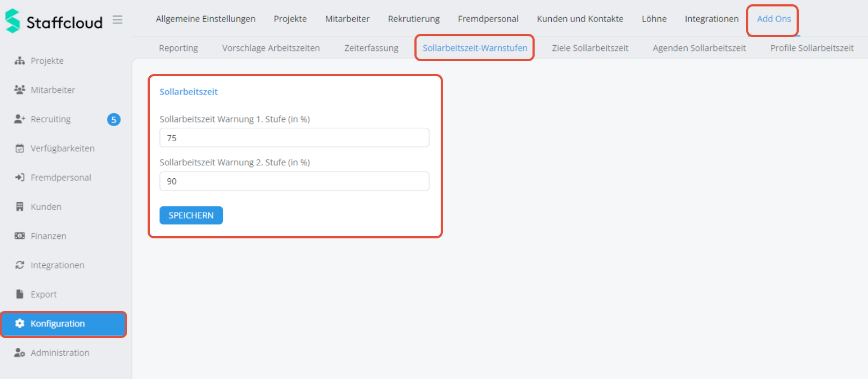Click the Warnung 2. Stufe field with 90
868x379 pixels.
pyautogui.click(x=294, y=181)
